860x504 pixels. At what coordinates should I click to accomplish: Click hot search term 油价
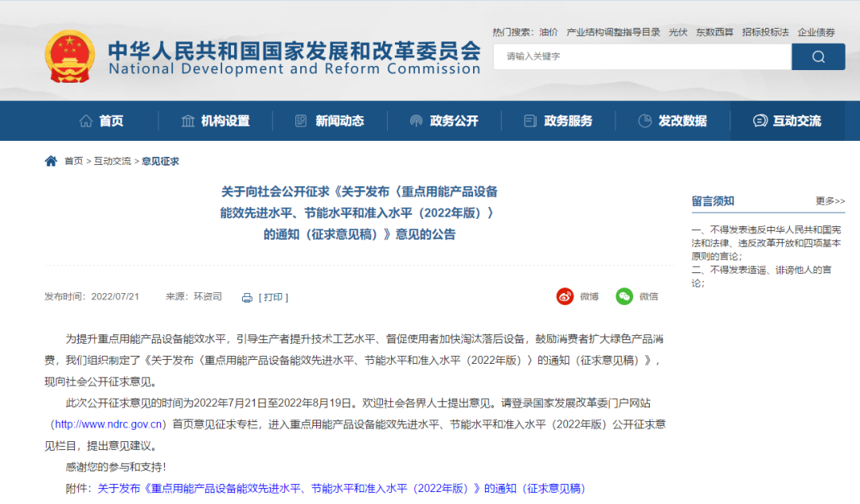pos(548,33)
